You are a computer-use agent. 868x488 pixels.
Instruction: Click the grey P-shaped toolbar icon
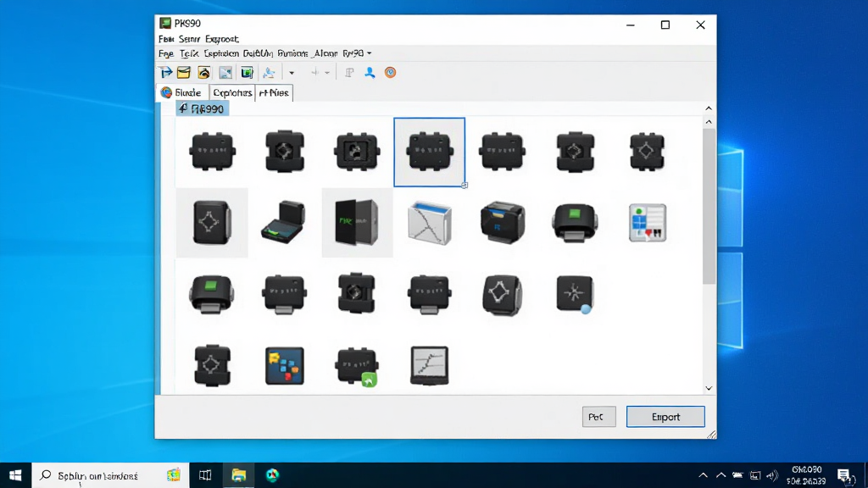tap(349, 73)
